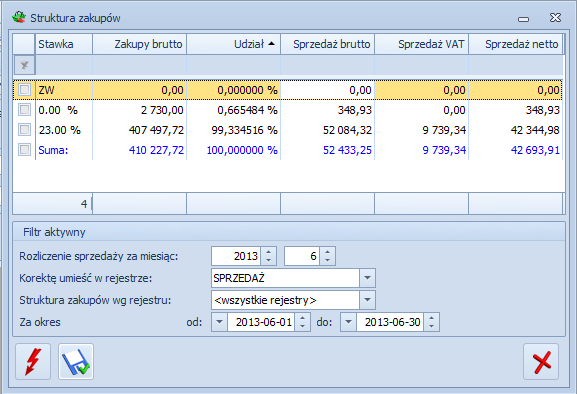Click the Struktura zakupów window app icon
This screenshot has width=577, height=394.
(19, 17)
